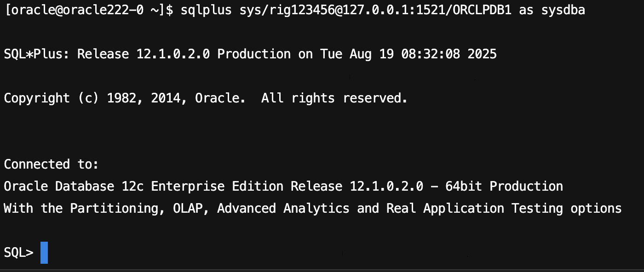Click the Enterprise Edition words
Viewport: 644px width, 272px height.
[217, 187]
